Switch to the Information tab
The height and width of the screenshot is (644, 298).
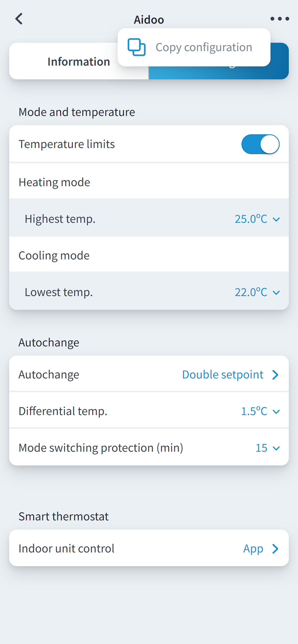[79, 62]
